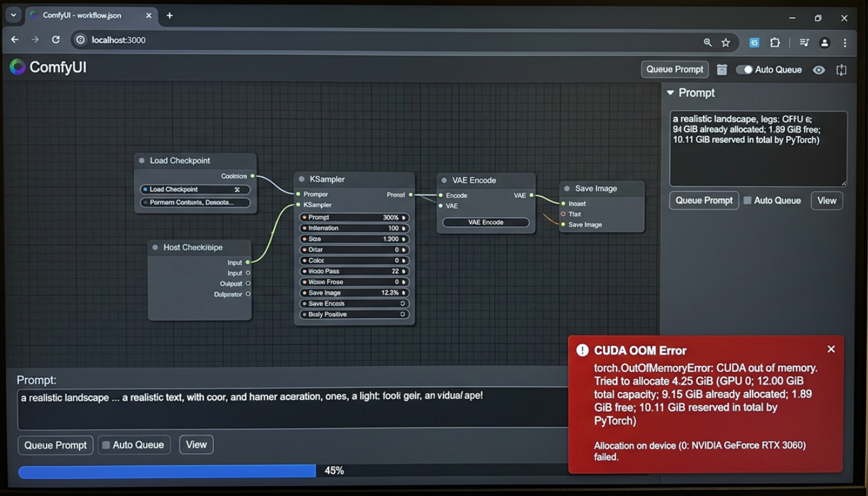
Task: Focus the bottom Prompt text field
Action: click(x=292, y=408)
